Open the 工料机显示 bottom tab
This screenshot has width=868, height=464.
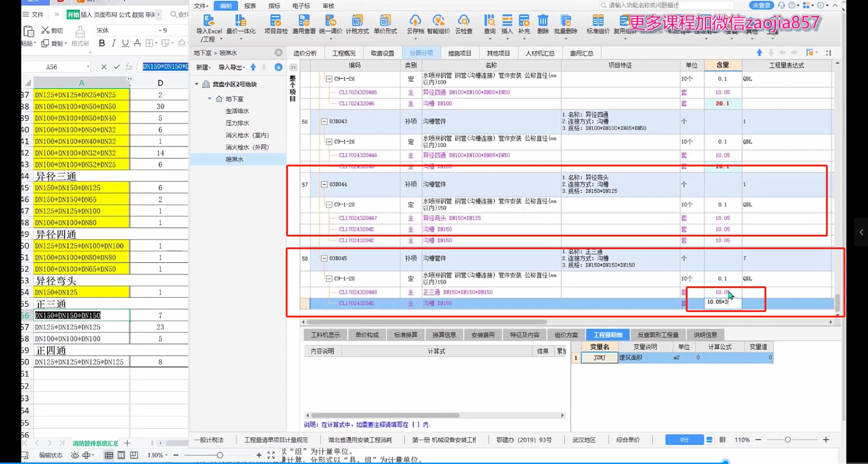click(325, 335)
